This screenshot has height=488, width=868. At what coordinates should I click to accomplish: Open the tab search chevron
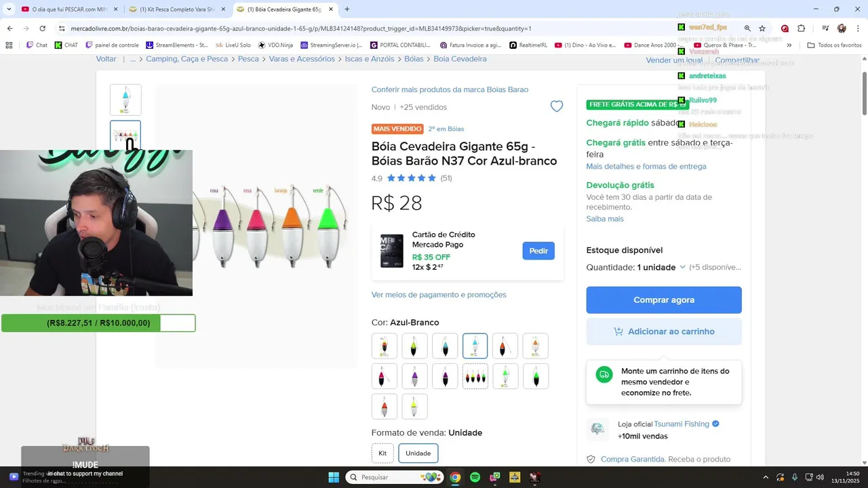9,9
